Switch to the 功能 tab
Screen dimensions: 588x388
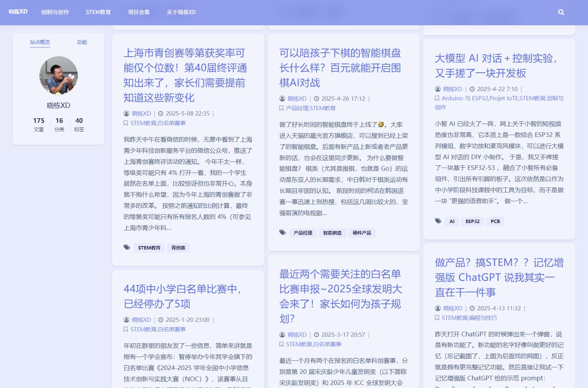(x=82, y=42)
